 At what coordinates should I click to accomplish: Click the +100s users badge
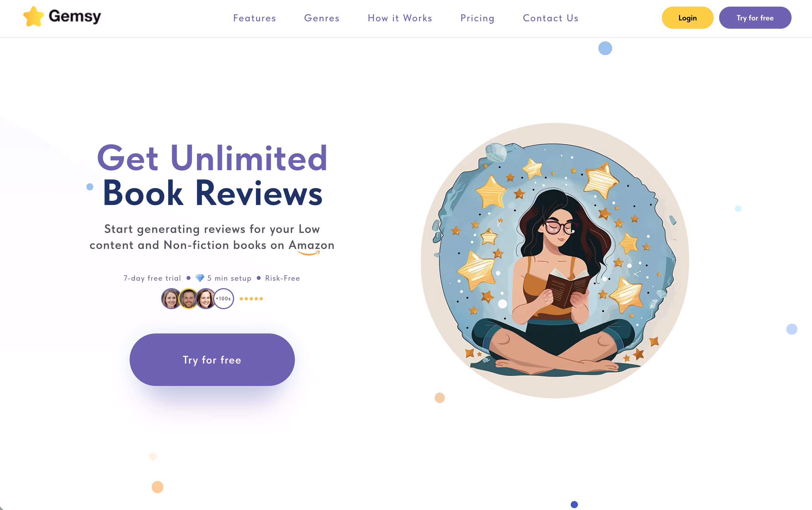(224, 299)
